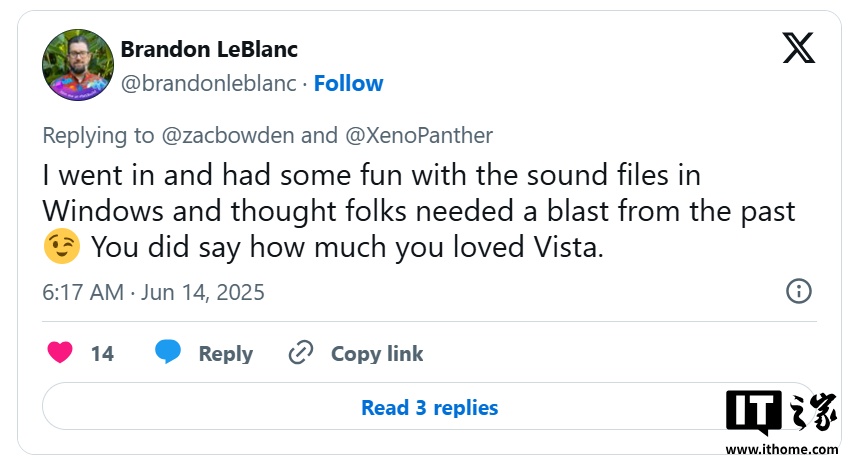The image size is (852, 465).
Task: Open the tweet info circle icon
Action: tap(798, 292)
